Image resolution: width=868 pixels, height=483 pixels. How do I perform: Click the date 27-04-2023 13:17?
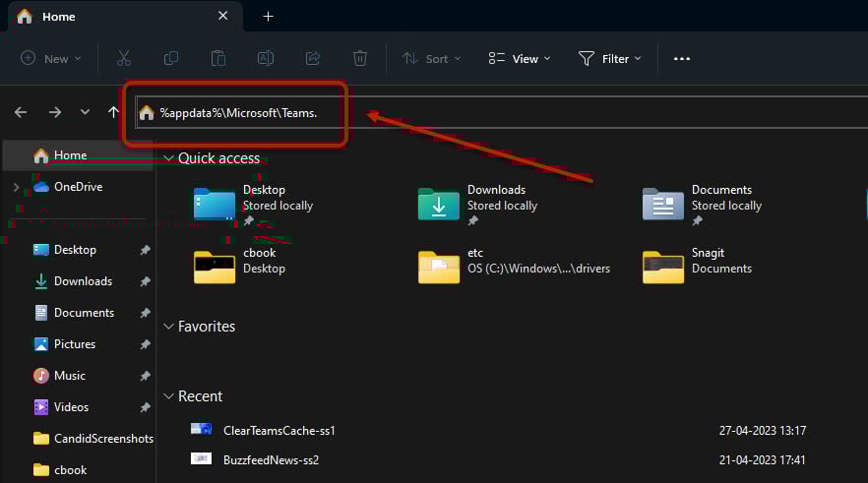763,431
